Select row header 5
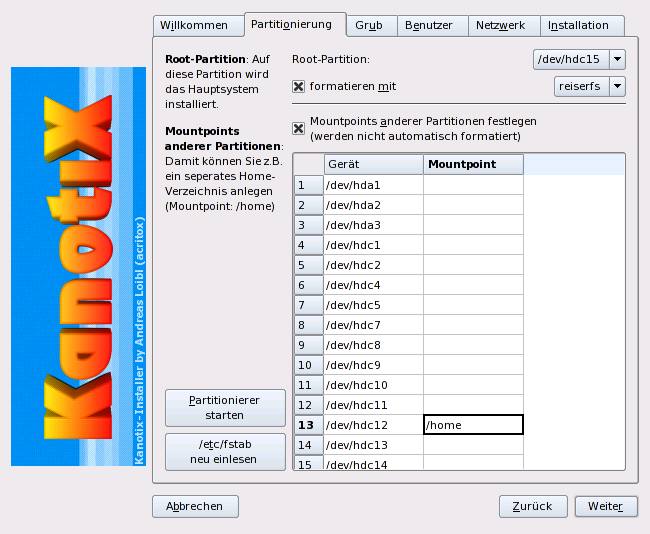Screen dimensions: 650x534 [308, 265]
